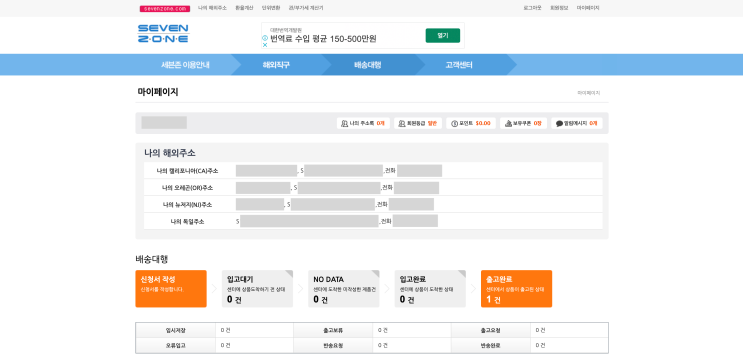Click the orange 신청서 작성 card
743x361 pixels.
171,289
